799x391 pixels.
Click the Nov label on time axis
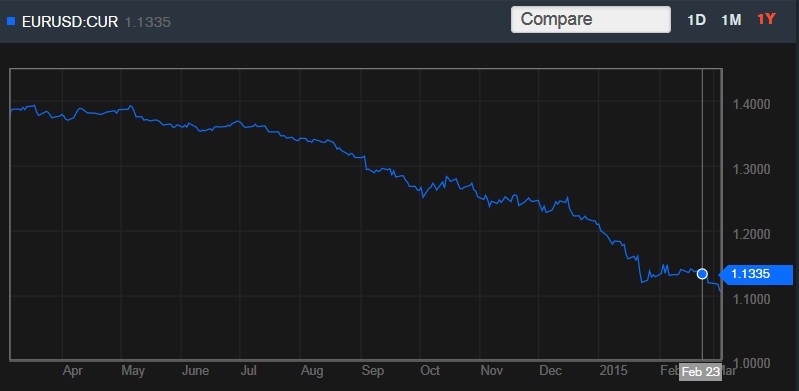click(x=492, y=371)
